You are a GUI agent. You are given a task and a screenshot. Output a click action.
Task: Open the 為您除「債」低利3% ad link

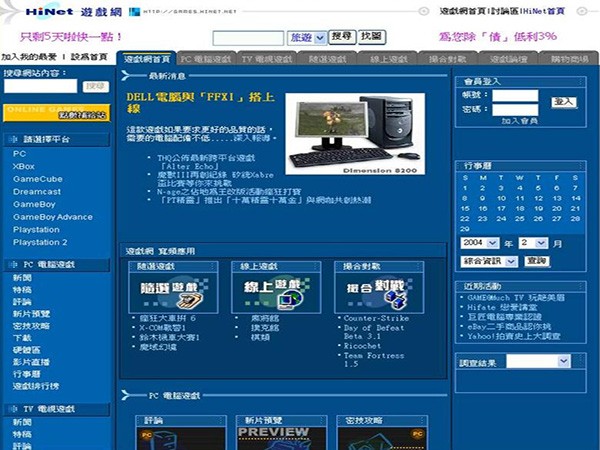(x=497, y=37)
